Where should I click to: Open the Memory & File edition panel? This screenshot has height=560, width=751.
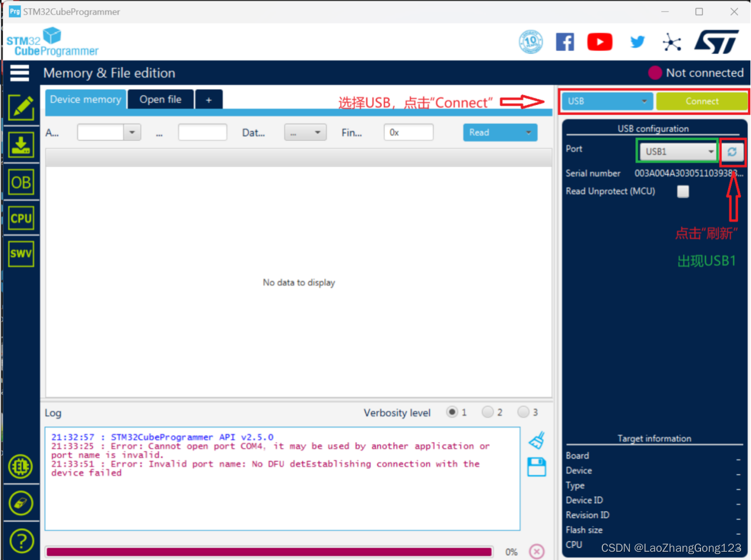[21, 109]
